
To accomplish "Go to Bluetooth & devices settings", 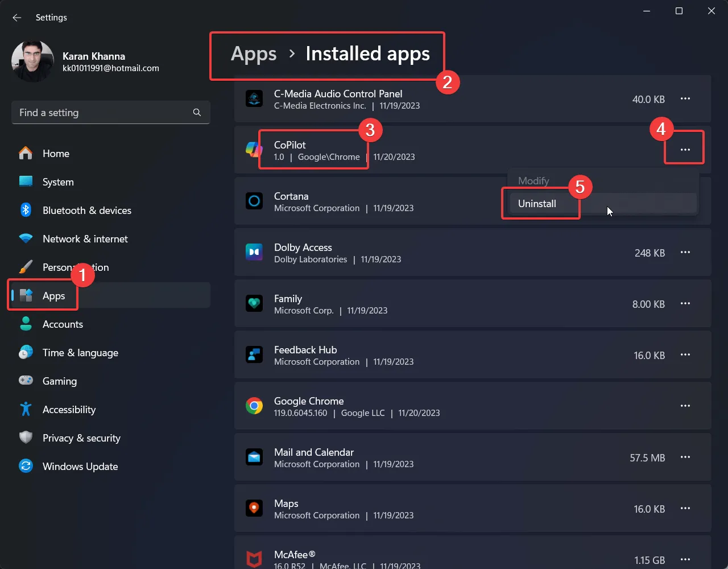I will pyautogui.click(x=111, y=211).
